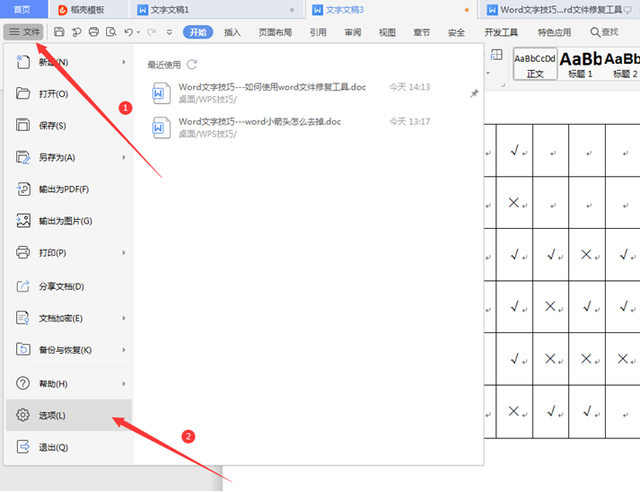Select the 开发工具 ribbon tab
This screenshot has height=492, width=640.
click(x=501, y=32)
